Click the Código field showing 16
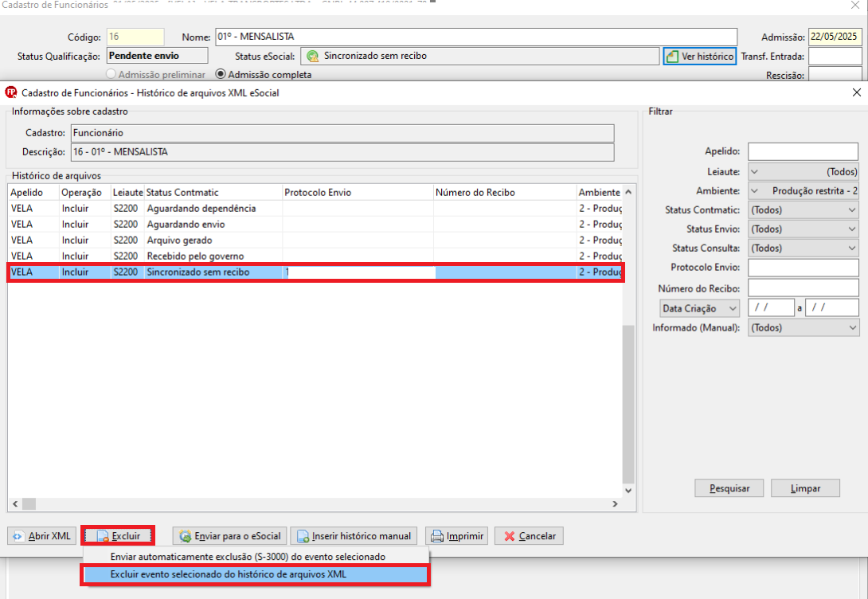 (135, 37)
